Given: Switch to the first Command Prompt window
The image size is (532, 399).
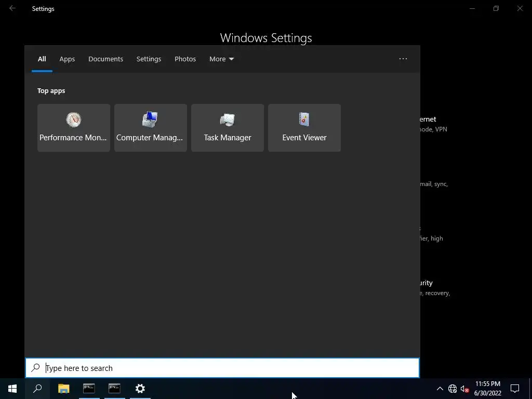Looking at the screenshot, I should 89,389.
